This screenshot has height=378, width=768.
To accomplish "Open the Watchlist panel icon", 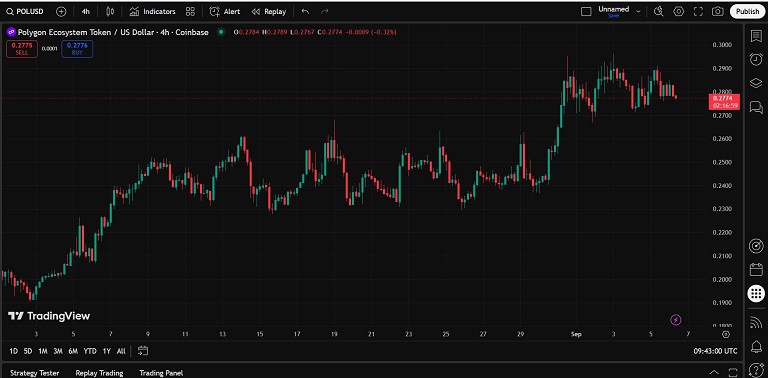I will coord(756,35).
